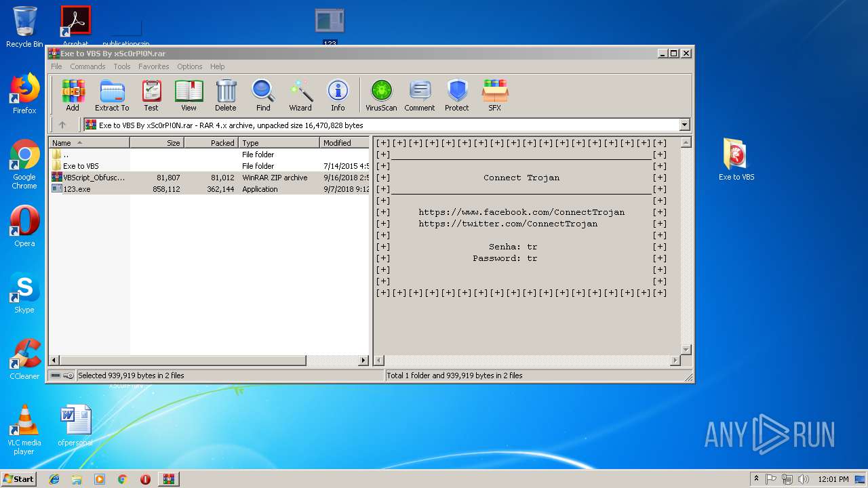The image size is (868, 488).
Task: Open Google Chrome desktop shortcut
Action: point(24,164)
